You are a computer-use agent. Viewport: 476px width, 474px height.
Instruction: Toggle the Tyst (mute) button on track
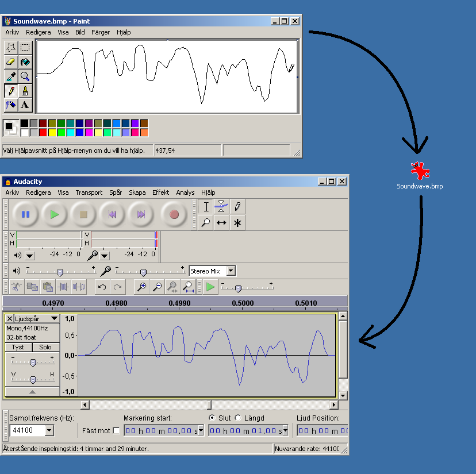(x=18, y=347)
